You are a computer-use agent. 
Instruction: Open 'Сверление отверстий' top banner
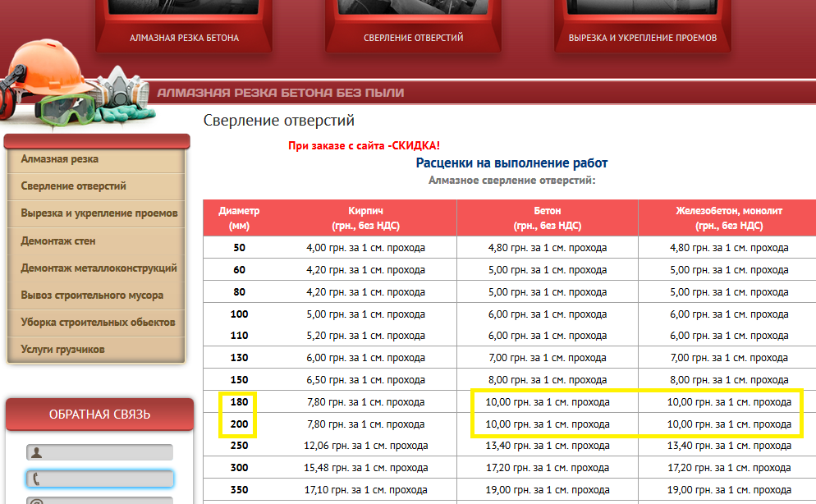(414, 38)
